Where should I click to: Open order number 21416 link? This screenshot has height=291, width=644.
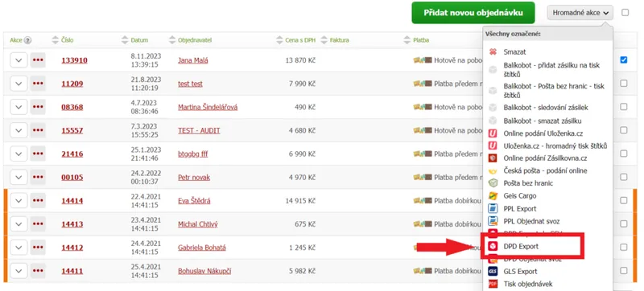pyautogui.click(x=72, y=154)
